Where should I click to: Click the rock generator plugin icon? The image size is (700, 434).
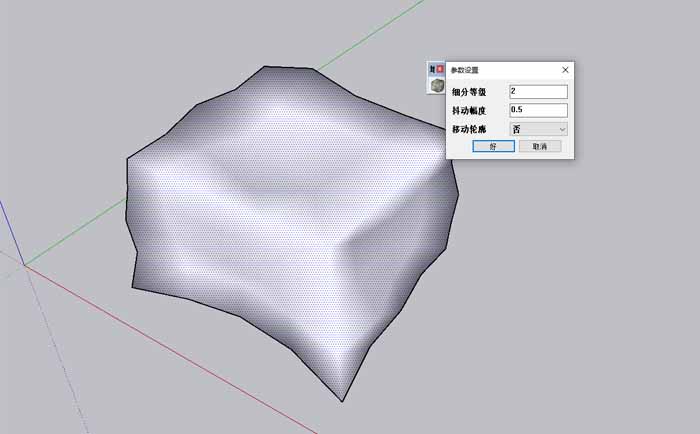437,87
